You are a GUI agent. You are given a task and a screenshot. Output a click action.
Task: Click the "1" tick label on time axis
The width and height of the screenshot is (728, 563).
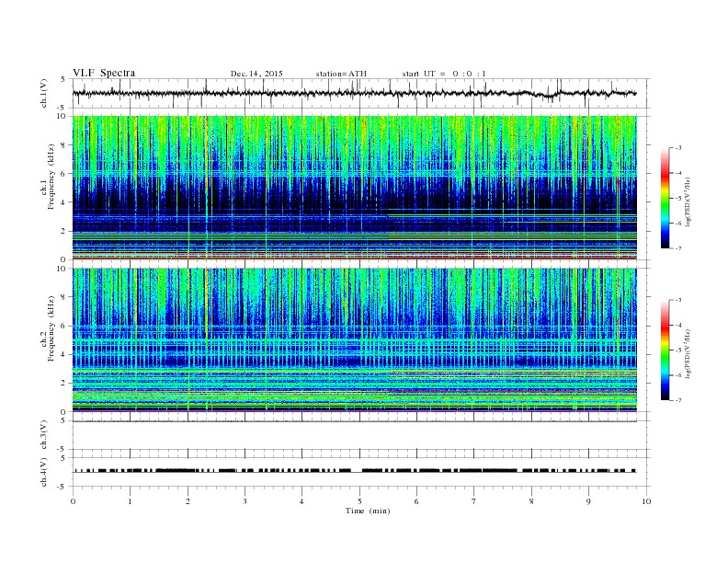[130, 501]
